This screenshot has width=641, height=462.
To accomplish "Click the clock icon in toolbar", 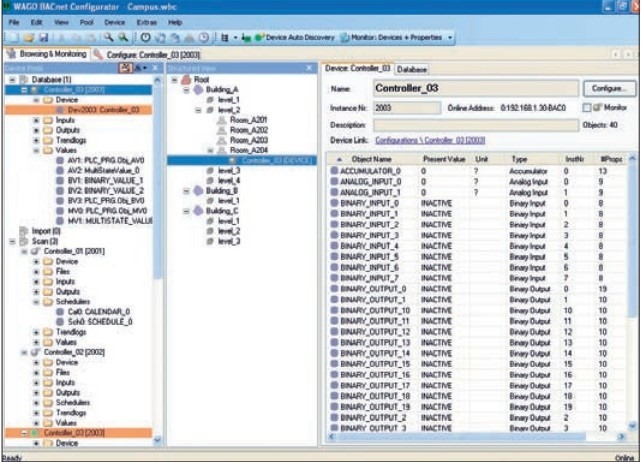I will pos(204,38).
